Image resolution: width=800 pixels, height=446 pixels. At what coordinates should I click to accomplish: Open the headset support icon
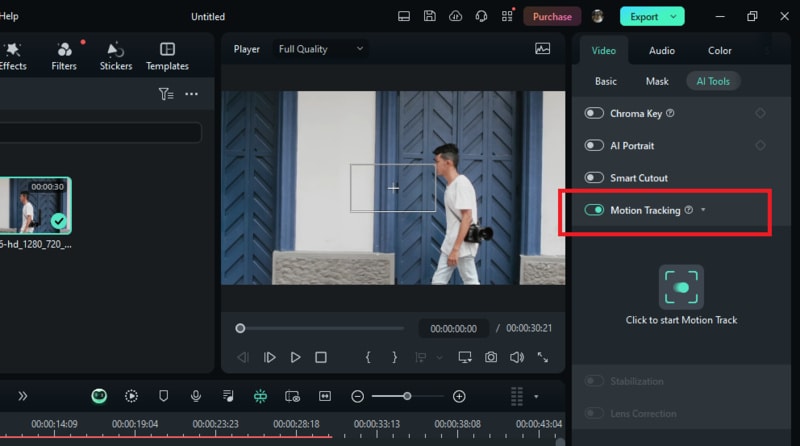coord(481,17)
